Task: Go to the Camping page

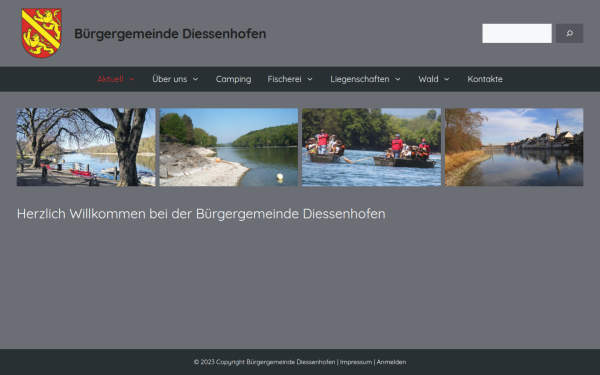Action: pyautogui.click(x=233, y=79)
